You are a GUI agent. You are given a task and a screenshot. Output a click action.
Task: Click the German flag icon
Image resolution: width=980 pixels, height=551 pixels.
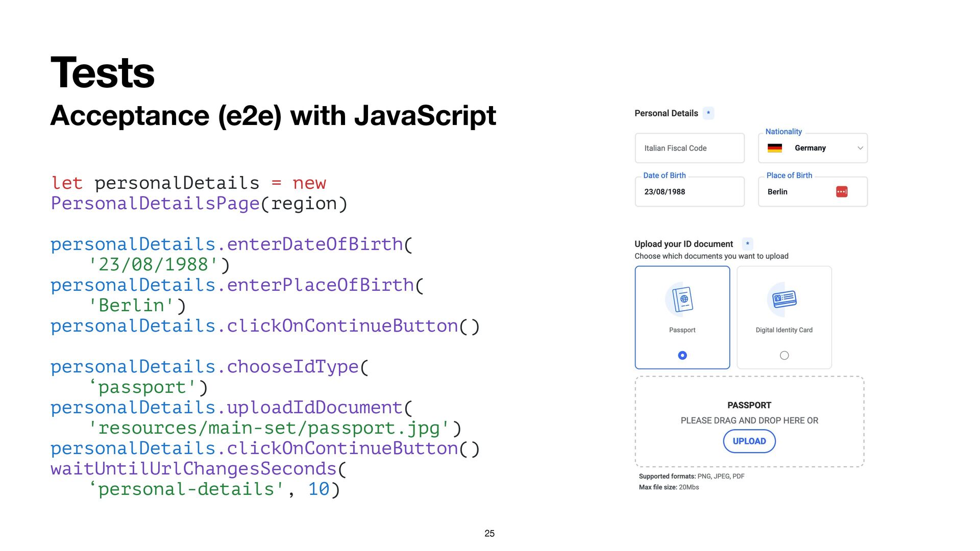pyautogui.click(x=775, y=148)
